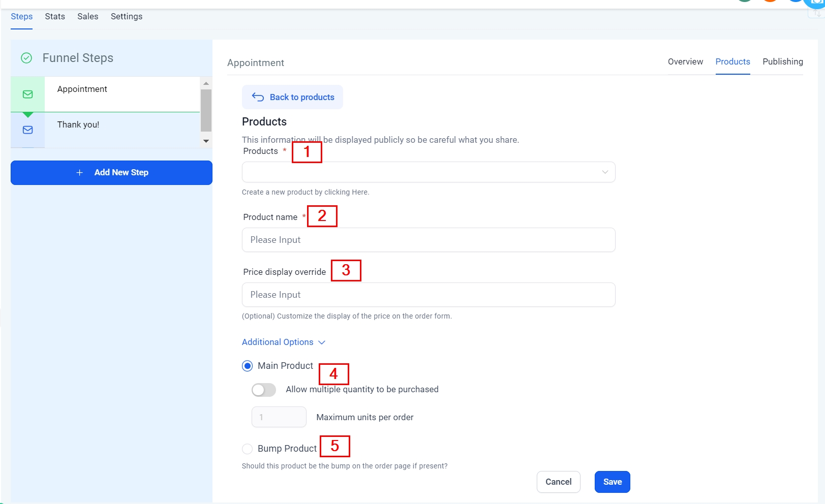Click the Appointment step envelope icon
Image resolution: width=825 pixels, height=504 pixels.
28,94
